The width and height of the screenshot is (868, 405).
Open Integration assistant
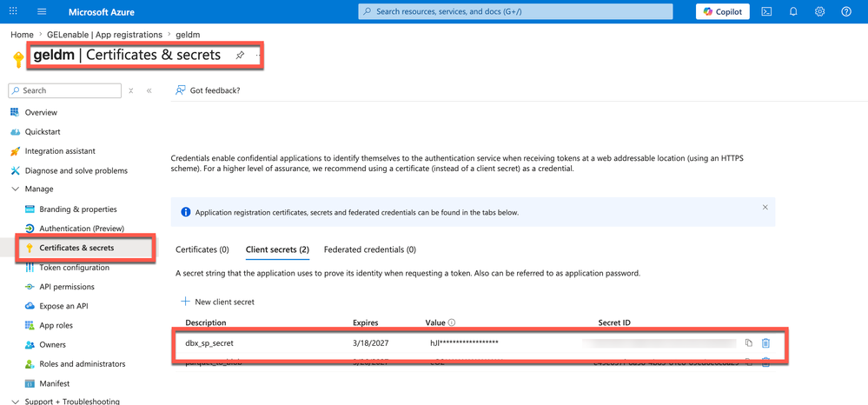[60, 150]
